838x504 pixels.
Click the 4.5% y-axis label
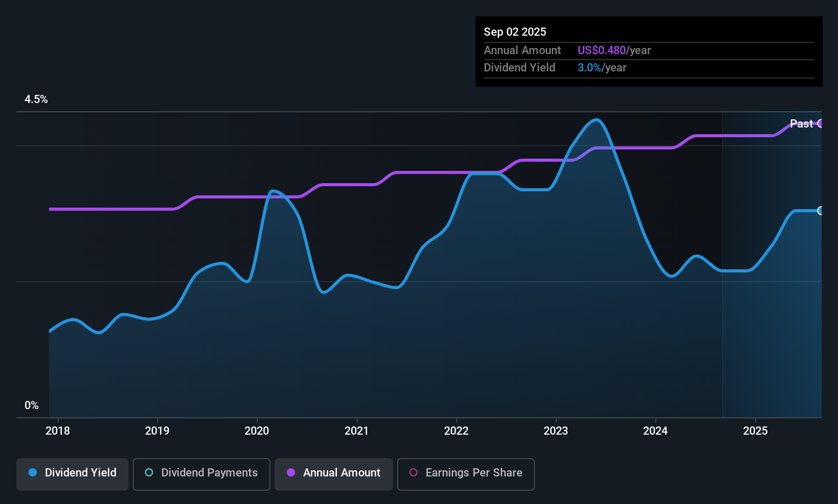(36, 99)
